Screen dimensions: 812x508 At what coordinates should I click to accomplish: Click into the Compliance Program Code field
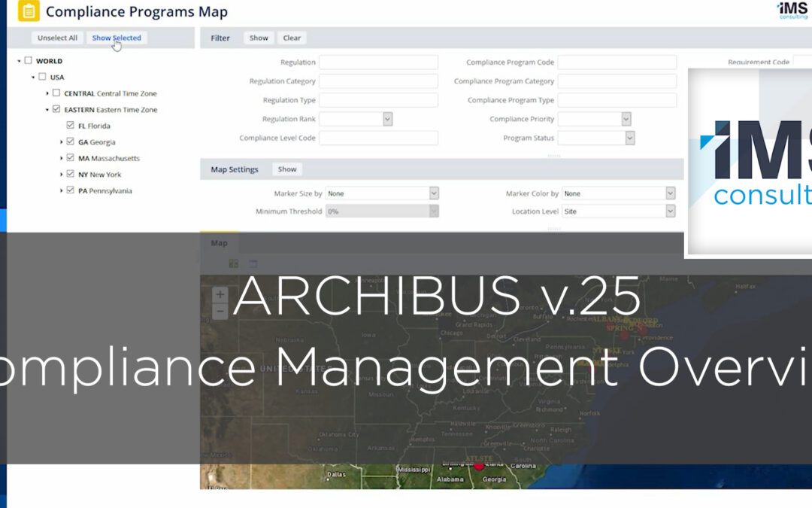tap(617, 62)
